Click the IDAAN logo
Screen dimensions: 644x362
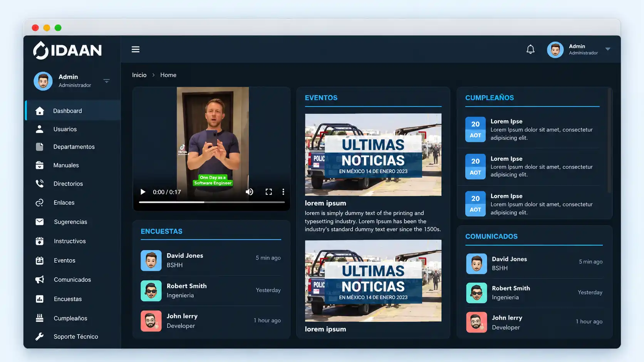pos(67,50)
